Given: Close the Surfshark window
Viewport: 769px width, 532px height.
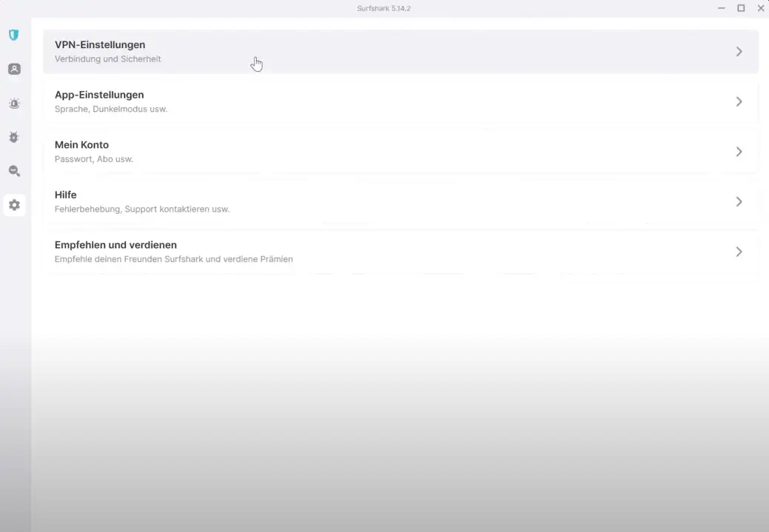Looking at the screenshot, I should pyautogui.click(x=760, y=8).
